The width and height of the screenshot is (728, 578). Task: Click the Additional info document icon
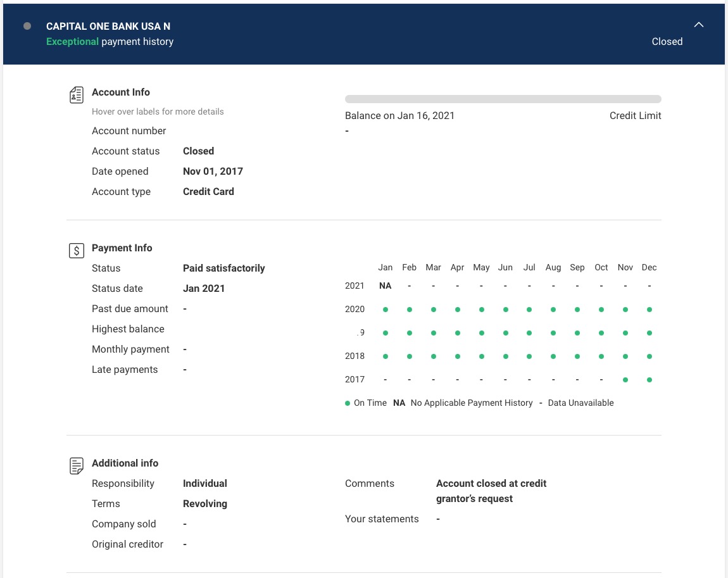(x=77, y=466)
